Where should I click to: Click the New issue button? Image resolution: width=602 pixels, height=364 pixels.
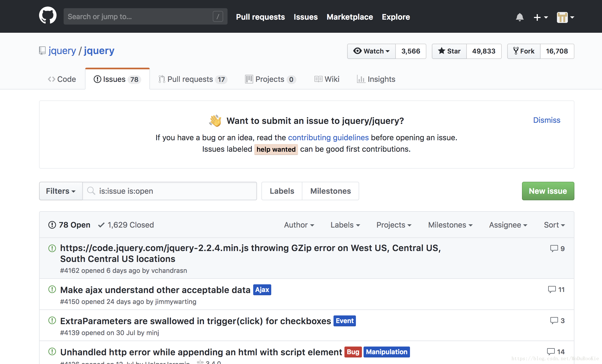click(x=548, y=191)
